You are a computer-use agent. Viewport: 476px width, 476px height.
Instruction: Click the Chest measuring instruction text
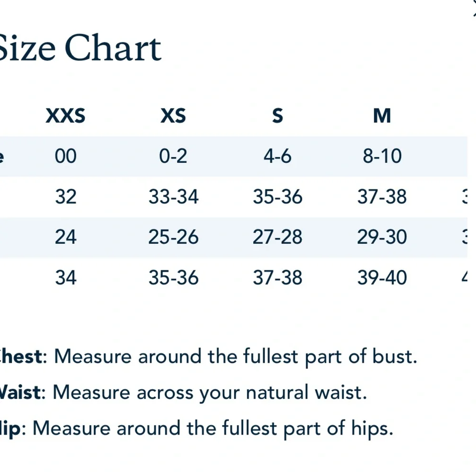click(208, 357)
